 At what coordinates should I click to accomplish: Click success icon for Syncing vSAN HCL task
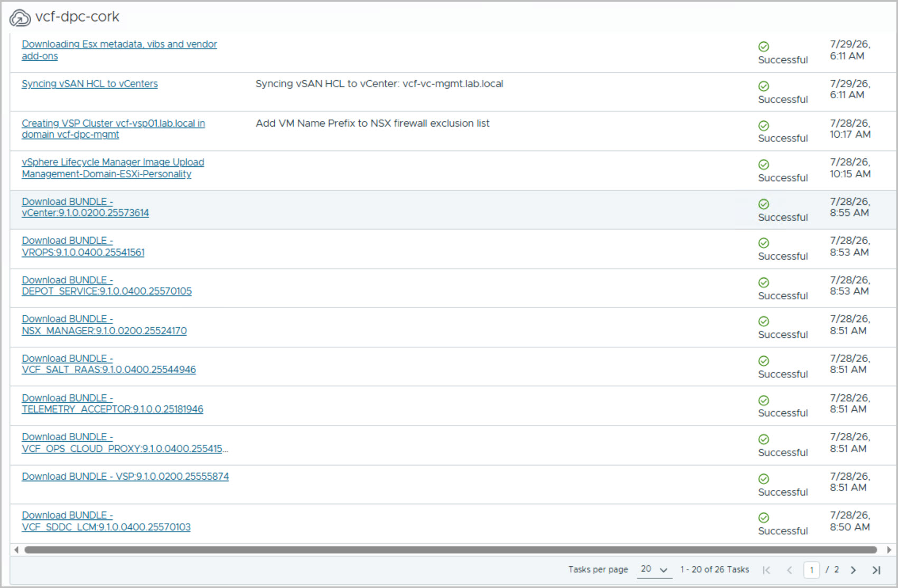(x=763, y=86)
